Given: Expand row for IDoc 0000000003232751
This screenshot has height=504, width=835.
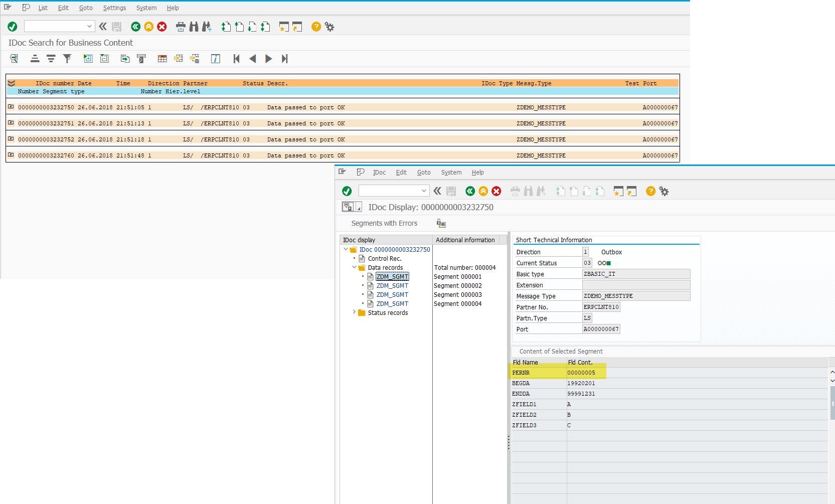Looking at the screenshot, I should [x=11, y=123].
